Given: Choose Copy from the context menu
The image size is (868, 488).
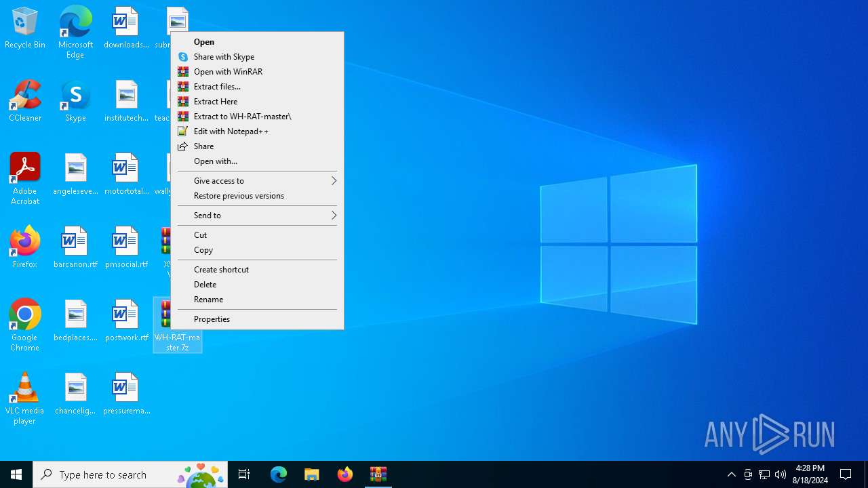Looking at the screenshot, I should (257, 250).
